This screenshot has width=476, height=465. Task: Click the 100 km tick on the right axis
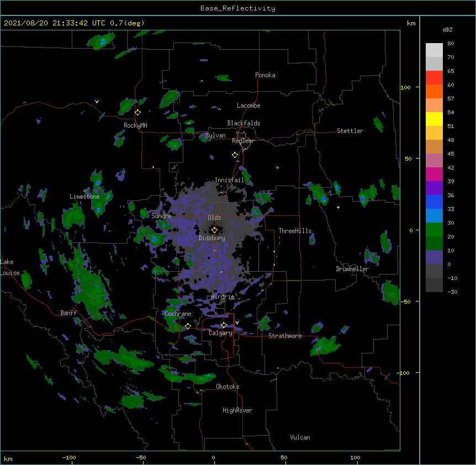[x=405, y=87]
